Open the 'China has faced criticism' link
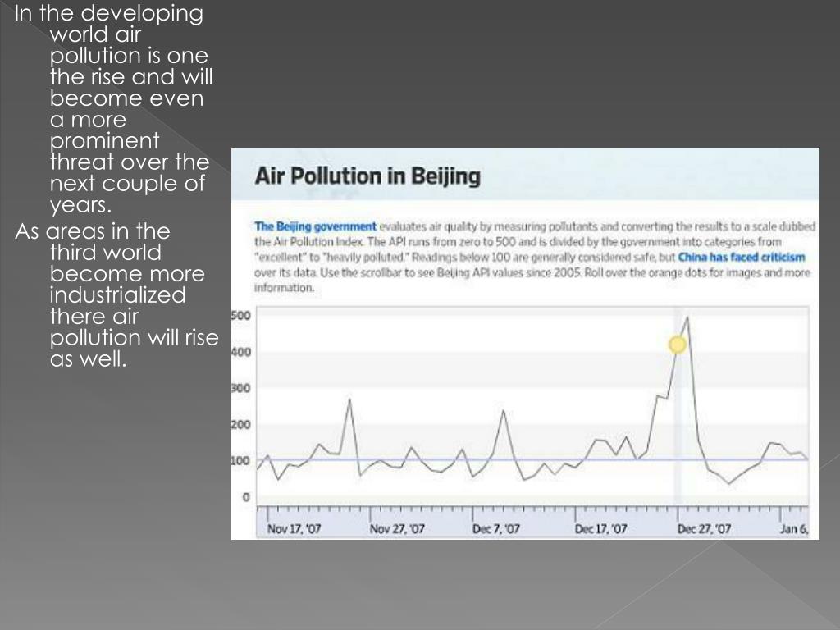 pos(742,257)
